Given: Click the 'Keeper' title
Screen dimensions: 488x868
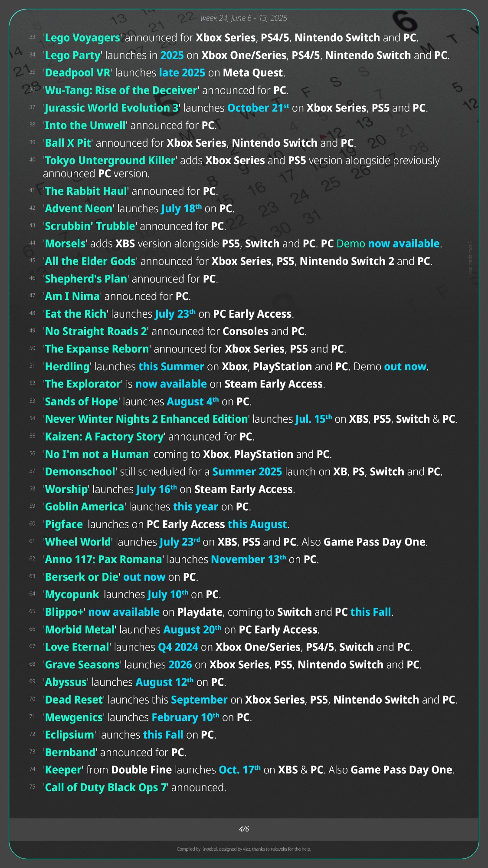Looking at the screenshot, I should point(63,770).
